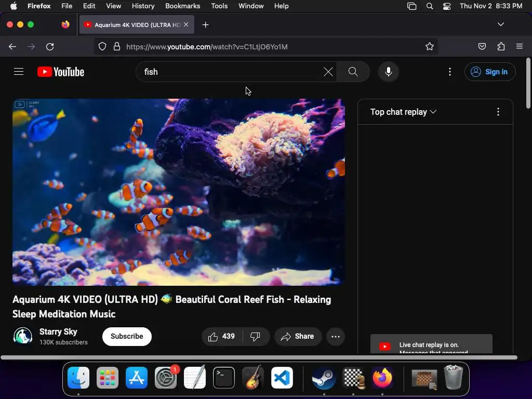
Task: Click the address bar URL
Action: point(207,47)
